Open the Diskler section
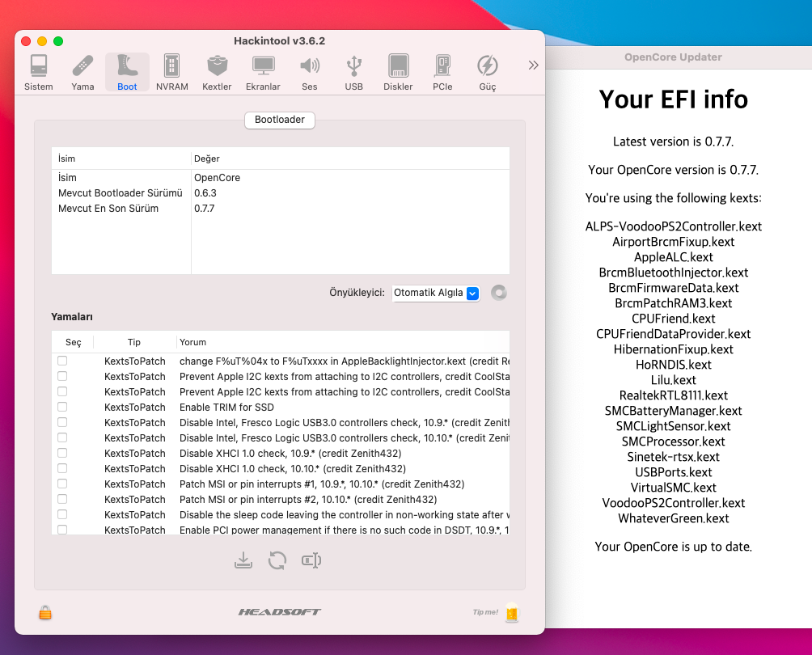Viewport: 812px width, 655px height. pos(398,72)
